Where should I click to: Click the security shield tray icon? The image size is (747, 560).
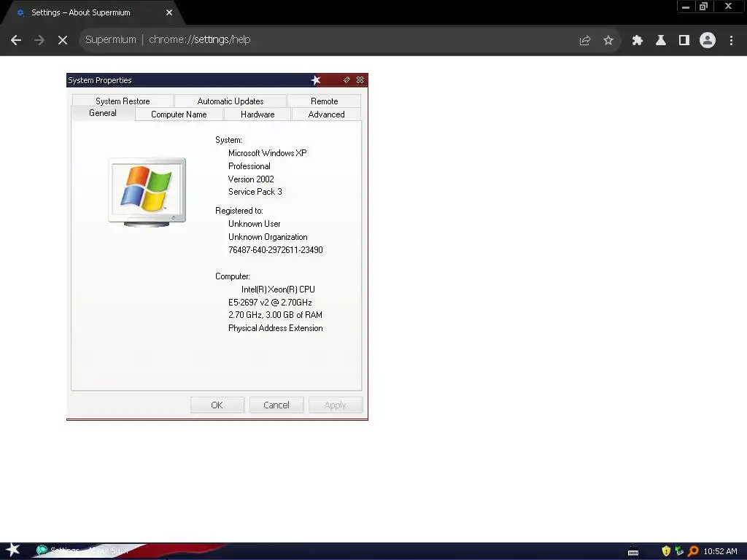[666, 551]
